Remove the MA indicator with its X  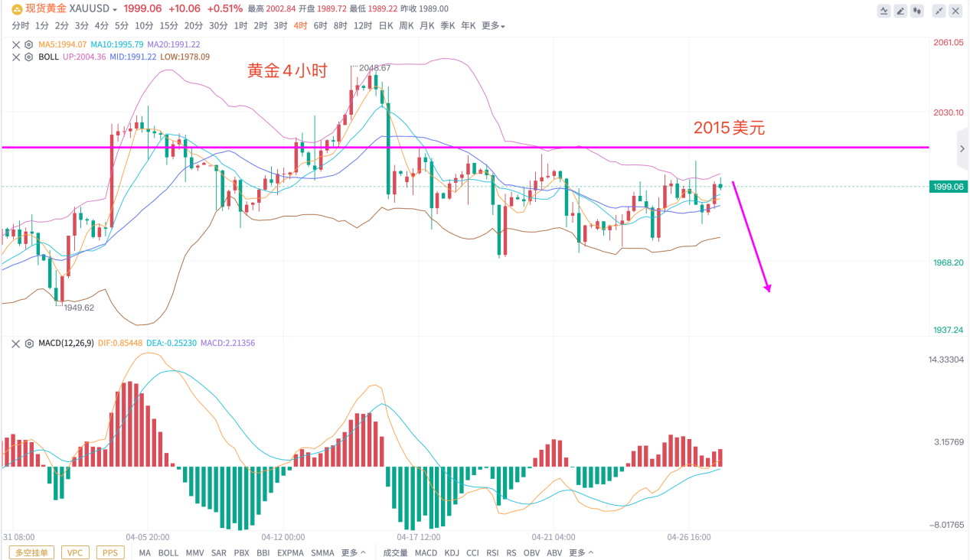(17, 44)
